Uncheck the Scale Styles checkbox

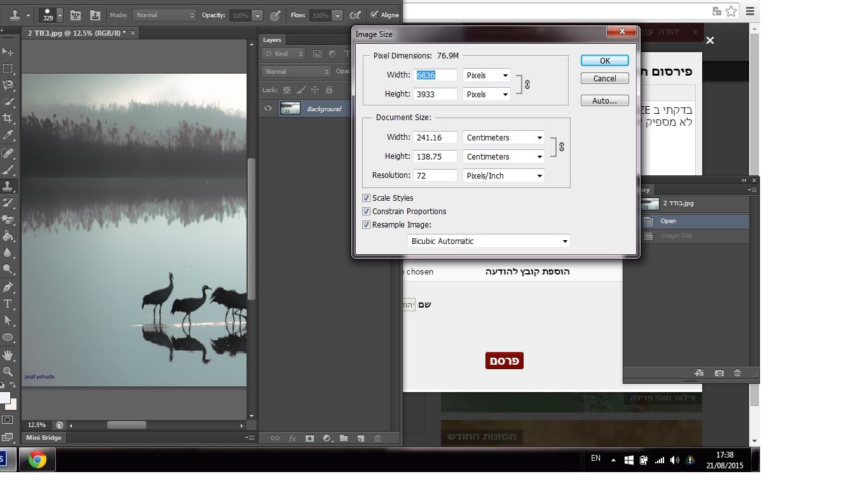[366, 198]
